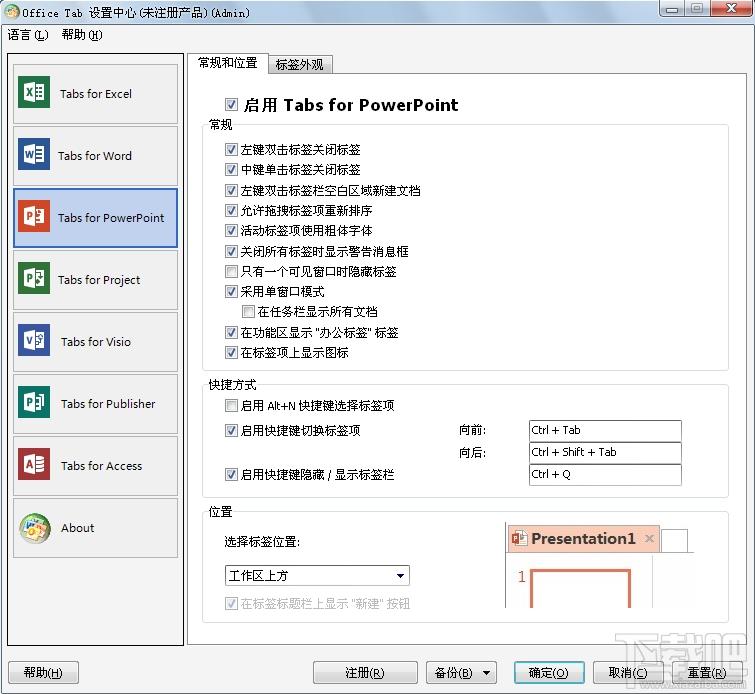The image size is (755, 694).
Task: Click the slide 1 thumbnail in preview
Action: tap(581, 589)
